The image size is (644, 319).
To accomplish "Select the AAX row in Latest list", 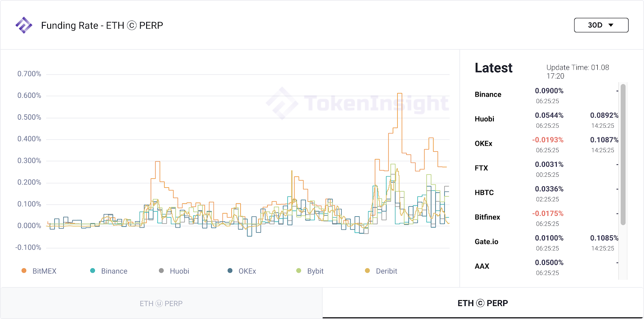I will tap(546, 267).
